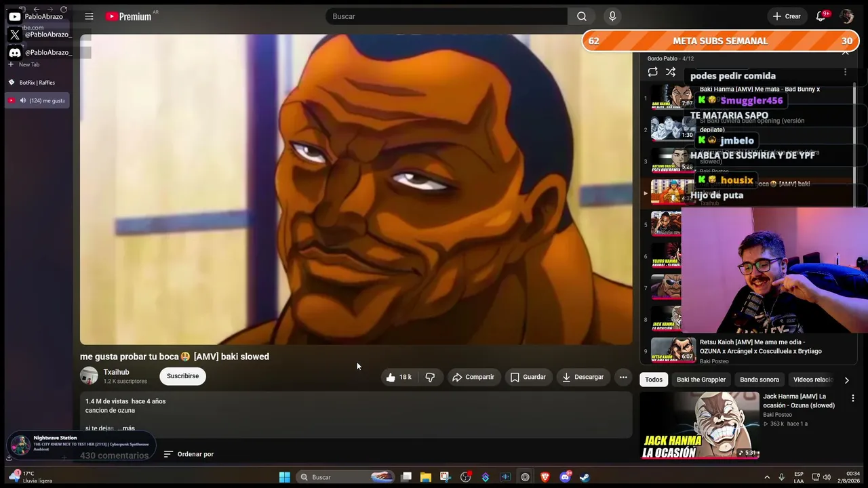Viewport: 868px width, 488px height.
Task: Toggle playlist shuffle button
Action: (671, 72)
